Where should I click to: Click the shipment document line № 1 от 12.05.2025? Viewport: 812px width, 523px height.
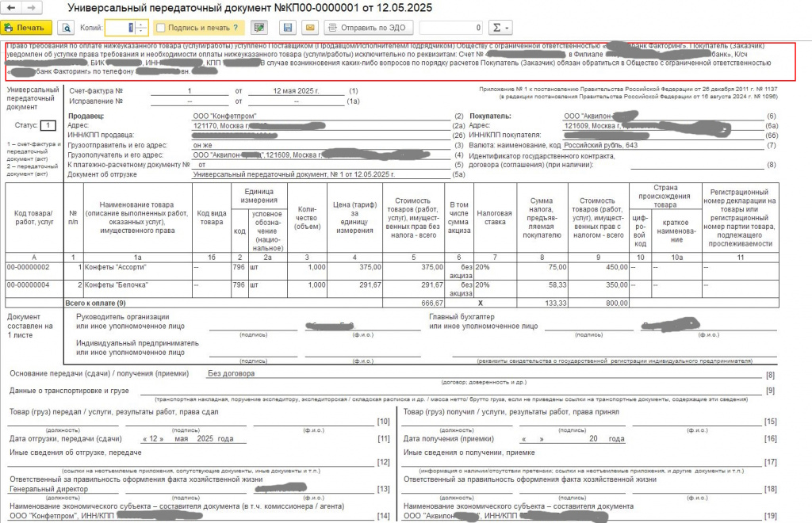[293, 174]
